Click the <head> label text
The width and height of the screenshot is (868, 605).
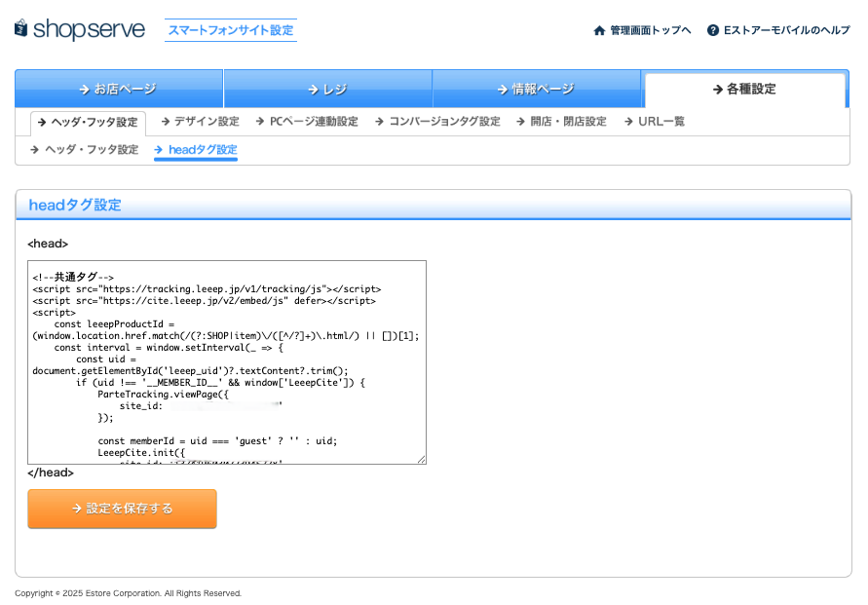click(x=48, y=244)
